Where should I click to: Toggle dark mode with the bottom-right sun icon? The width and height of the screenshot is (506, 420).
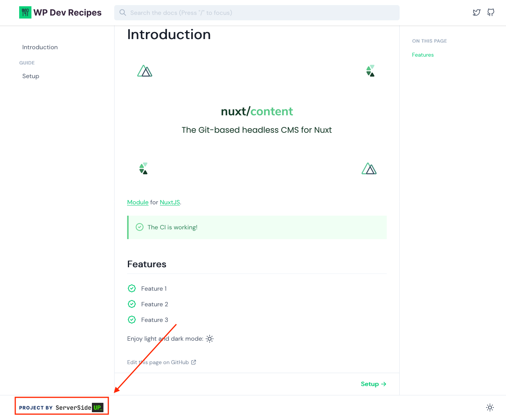coord(490,407)
